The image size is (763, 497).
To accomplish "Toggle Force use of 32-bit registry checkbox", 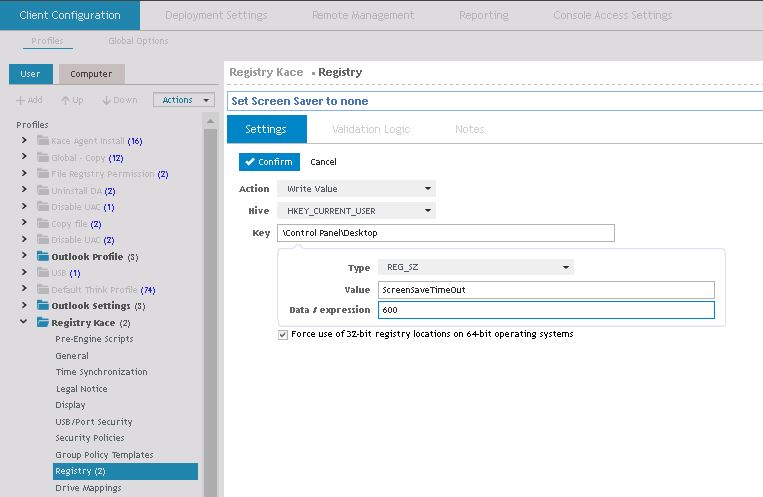I will click(283, 334).
